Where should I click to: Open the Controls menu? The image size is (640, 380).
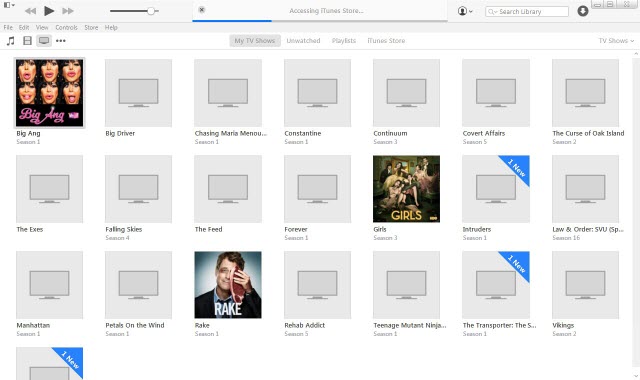(x=66, y=27)
